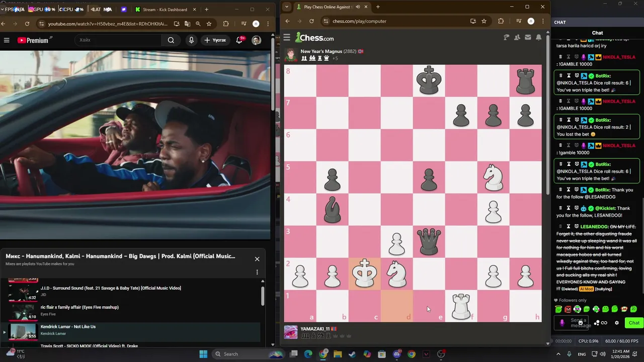The height and width of the screenshot is (362, 644).
Task: Open the Chess browser three-dot menu
Action: click(542, 21)
